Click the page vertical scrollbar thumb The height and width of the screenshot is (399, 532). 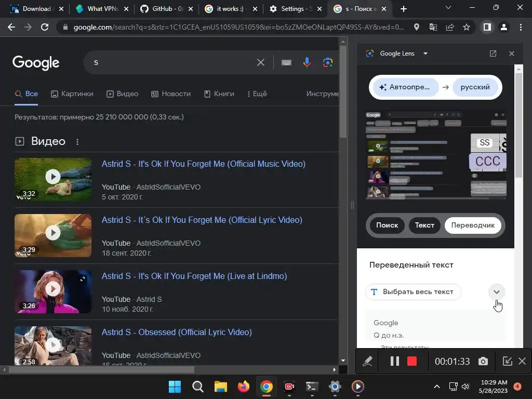pyautogui.click(x=343, y=91)
